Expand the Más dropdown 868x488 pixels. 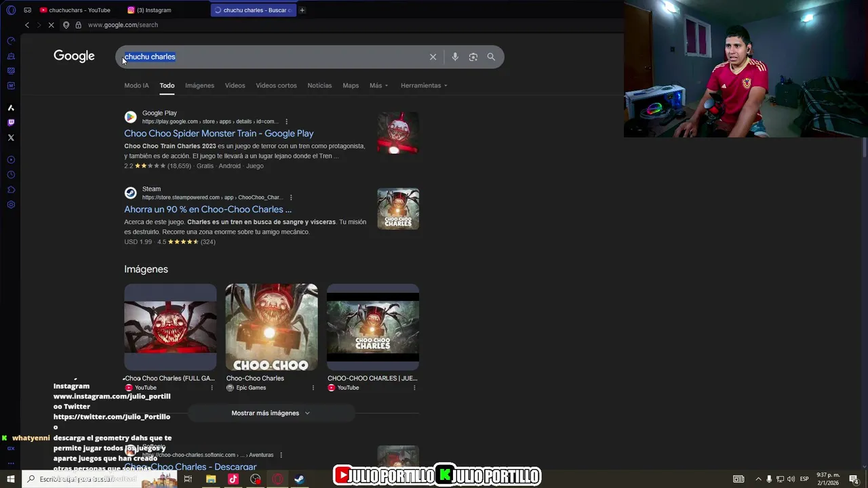tap(379, 85)
